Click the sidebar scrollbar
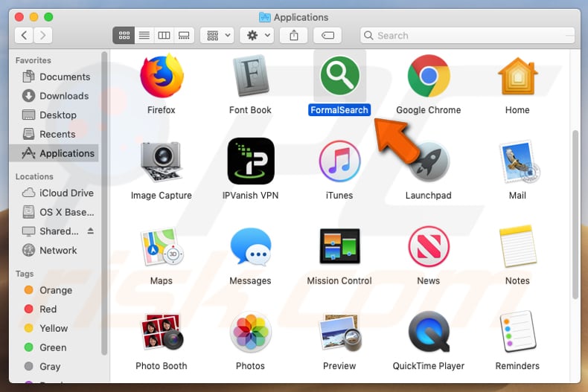This screenshot has height=392, width=588. click(x=104, y=203)
